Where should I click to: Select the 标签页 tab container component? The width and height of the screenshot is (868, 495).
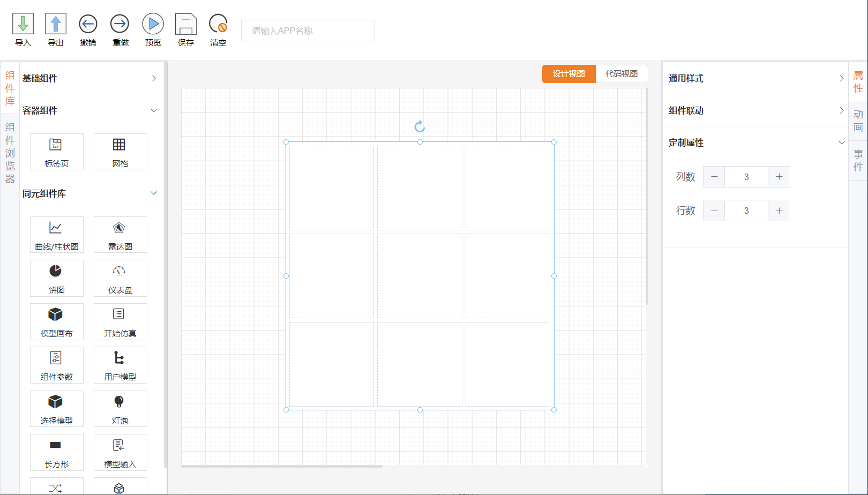(57, 152)
